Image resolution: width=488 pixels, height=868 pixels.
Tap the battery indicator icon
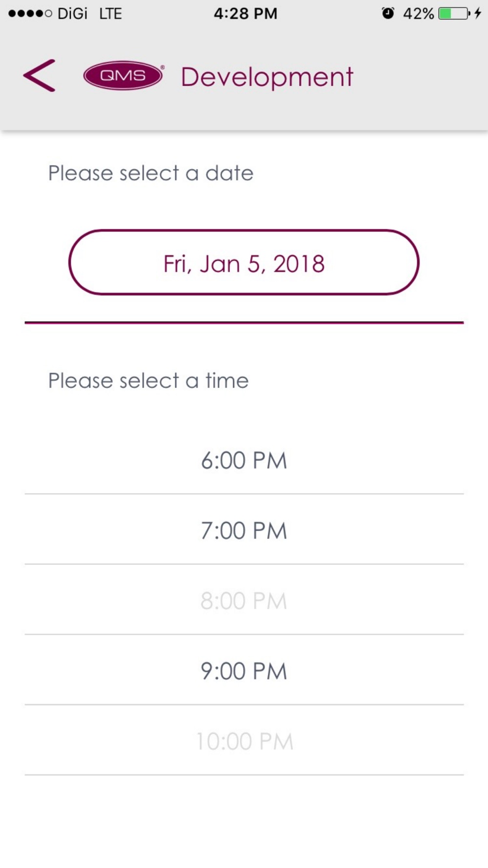[x=454, y=13]
